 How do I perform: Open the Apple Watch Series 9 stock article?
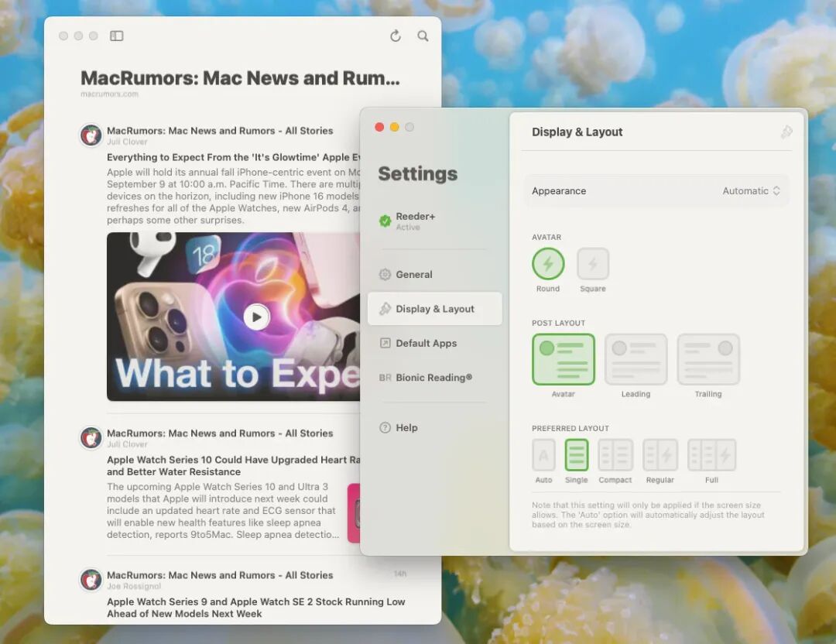pyautogui.click(x=256, y=607)
